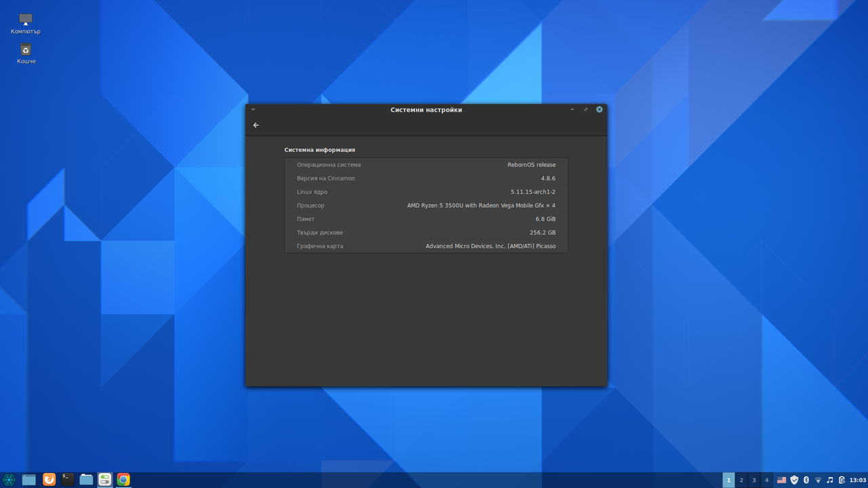868x488 pixels.
Task: Switch to Chrome in the taskbar
Action: coord(123,480)
